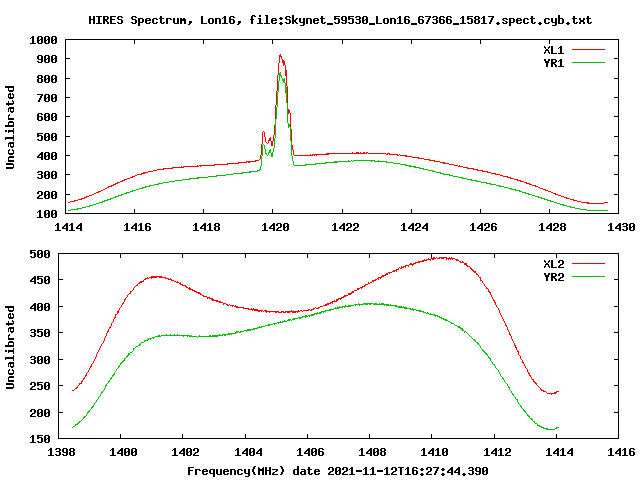640x480 pixels.
Task: Click the bottom plot 1416 x-axis tick label
Action: (621, 452)
